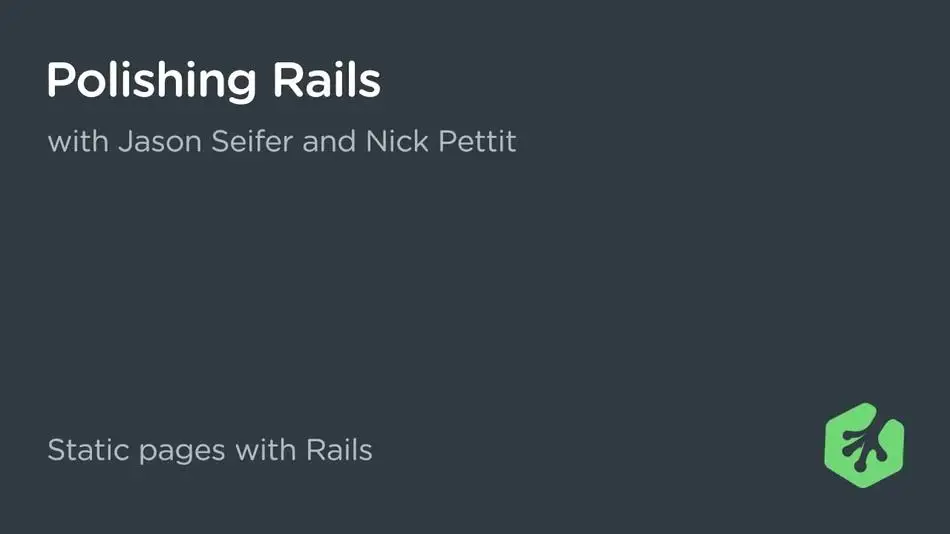Click the capital "S" starting Static
The height and width of the screenshot is (534, 950).
click(56, 450)
